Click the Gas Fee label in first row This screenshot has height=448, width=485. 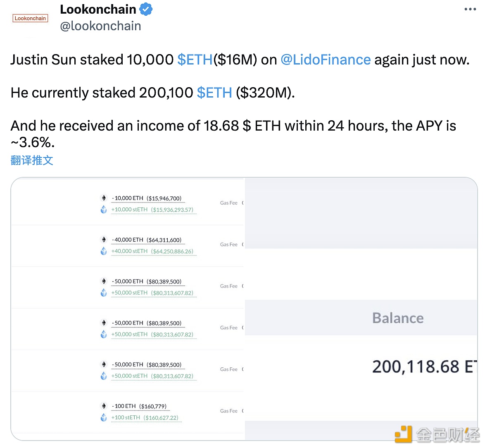(x=228, y=203)
